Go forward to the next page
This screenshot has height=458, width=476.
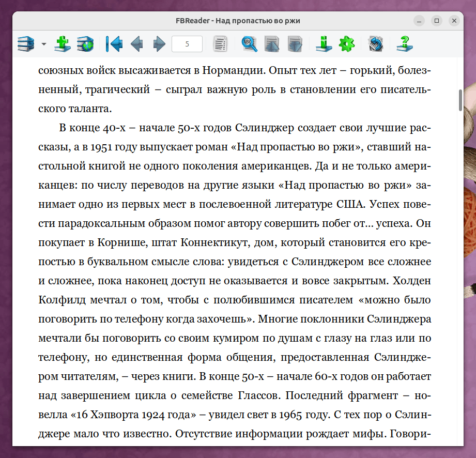point(159,44)
